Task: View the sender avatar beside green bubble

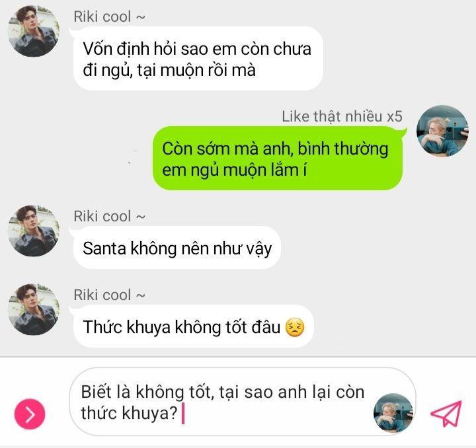Action: point(442,131)
